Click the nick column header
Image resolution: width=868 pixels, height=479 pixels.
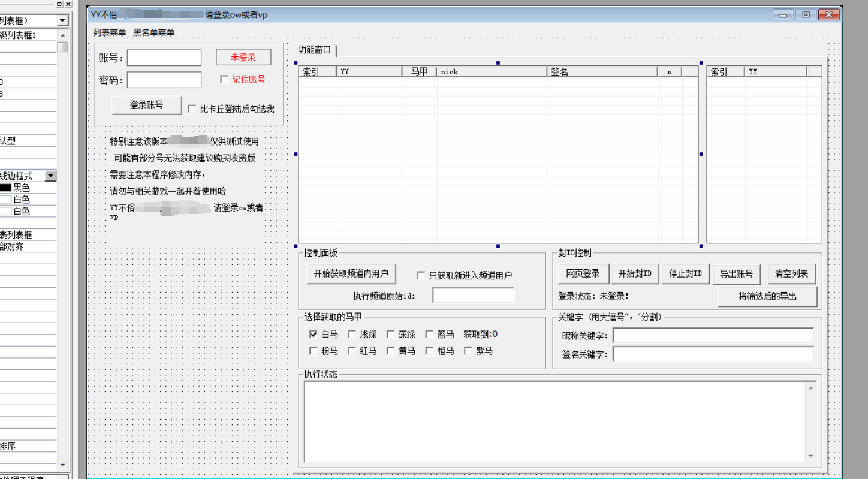pos(492,71)
